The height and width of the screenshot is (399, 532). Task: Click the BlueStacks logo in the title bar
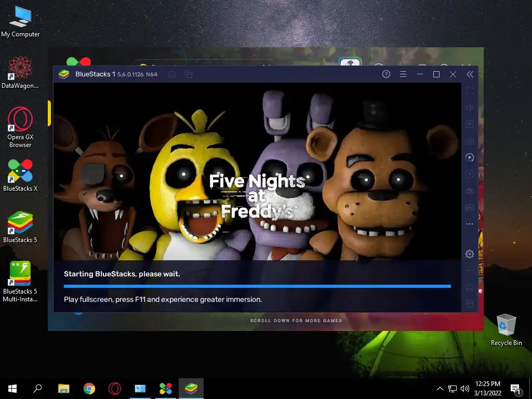[x=64, y=74]
